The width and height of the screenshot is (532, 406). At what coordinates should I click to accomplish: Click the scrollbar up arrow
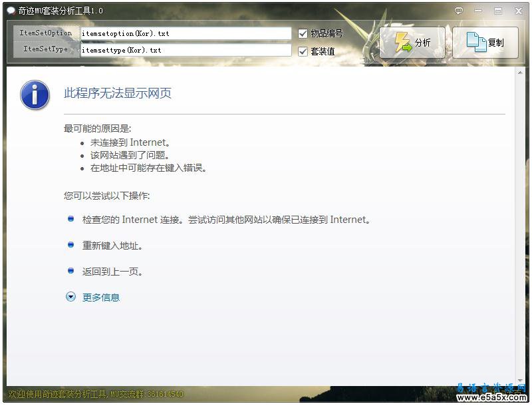click(519, 71)
